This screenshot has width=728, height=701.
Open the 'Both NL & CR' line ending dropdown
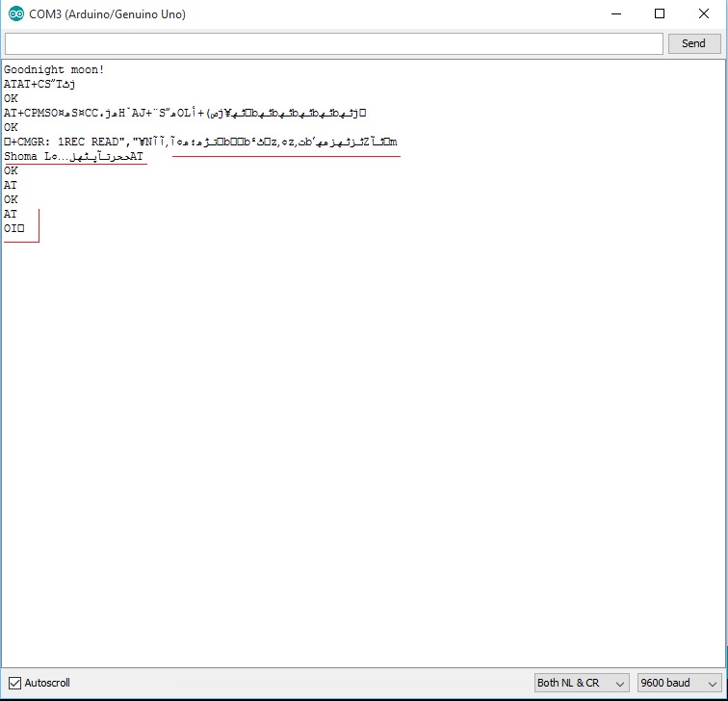coord(582,683)
